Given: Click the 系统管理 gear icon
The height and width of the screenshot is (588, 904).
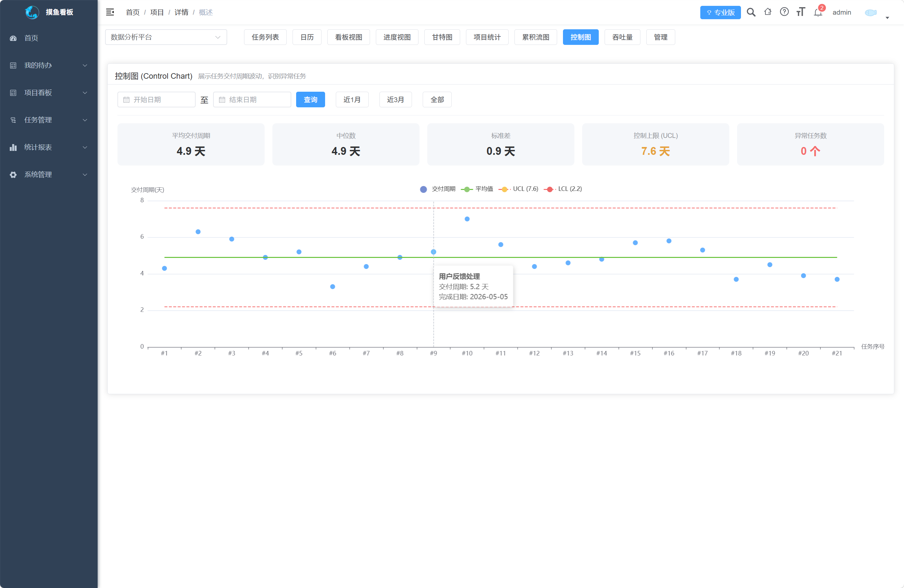Looking at the screenshot, I should (x=13, y=175).
